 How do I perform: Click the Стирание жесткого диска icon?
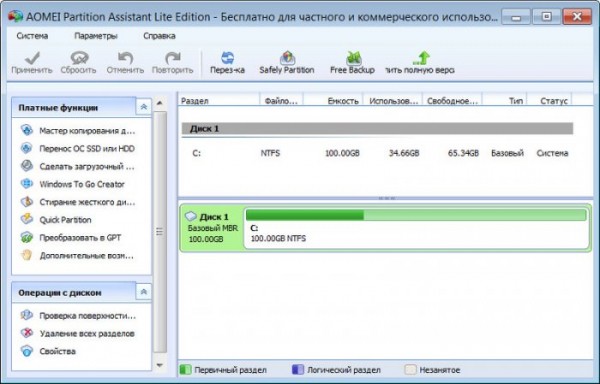[26, 202]
